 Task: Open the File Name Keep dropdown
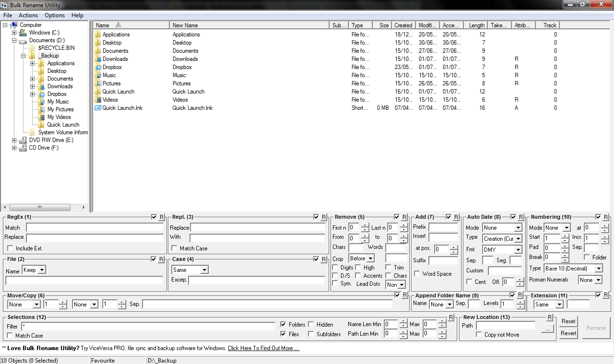click(34, 270)
